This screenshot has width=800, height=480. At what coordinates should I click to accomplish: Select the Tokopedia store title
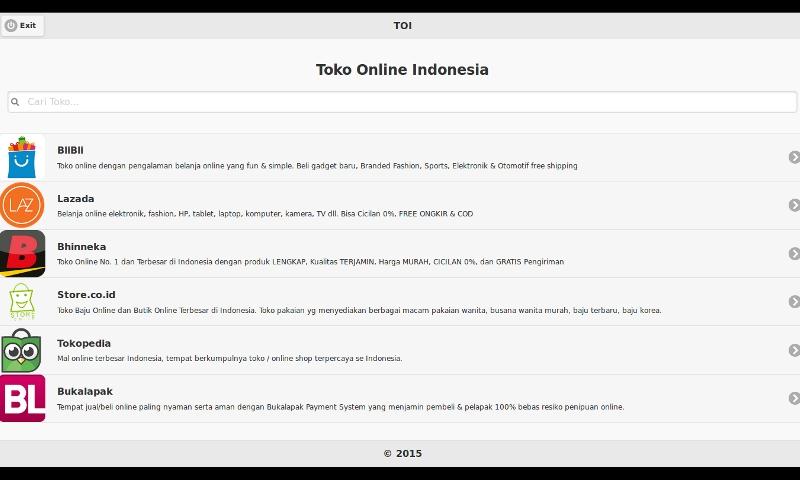84,343
